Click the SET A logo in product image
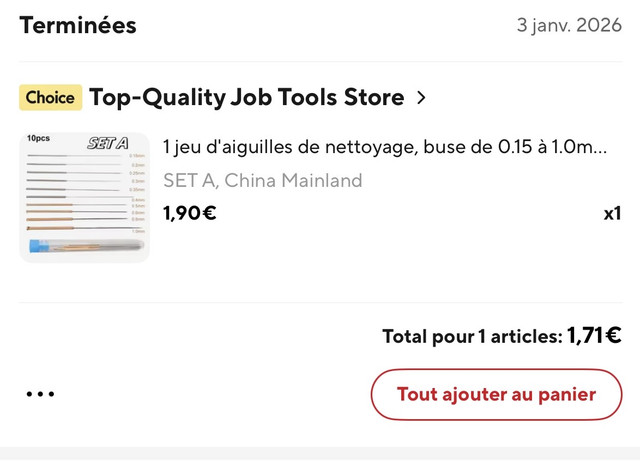 click(108, 143)
